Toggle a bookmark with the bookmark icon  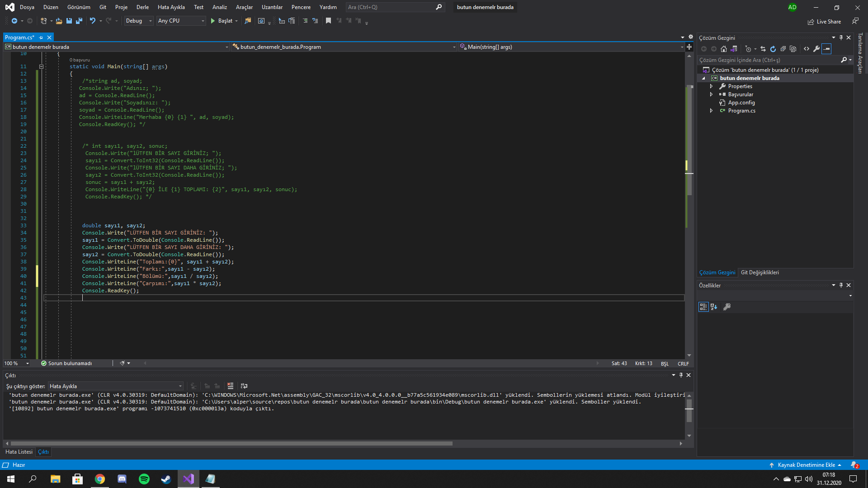click(328, 21)
